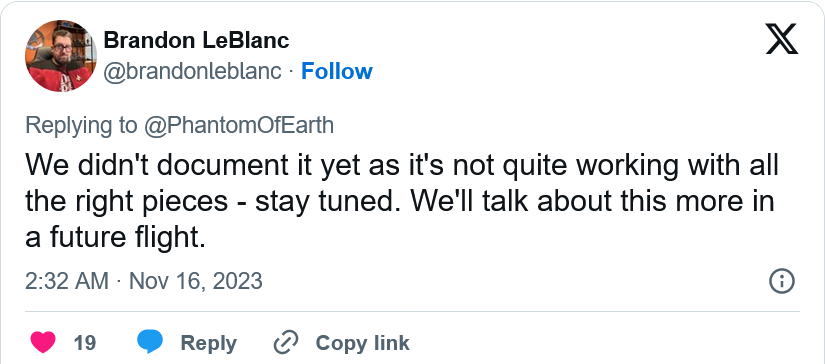The height and width of the screenshot is (364, 825).
Task: Open the Brandon LeBlanc display name
Action: click(x=196, y=41)
